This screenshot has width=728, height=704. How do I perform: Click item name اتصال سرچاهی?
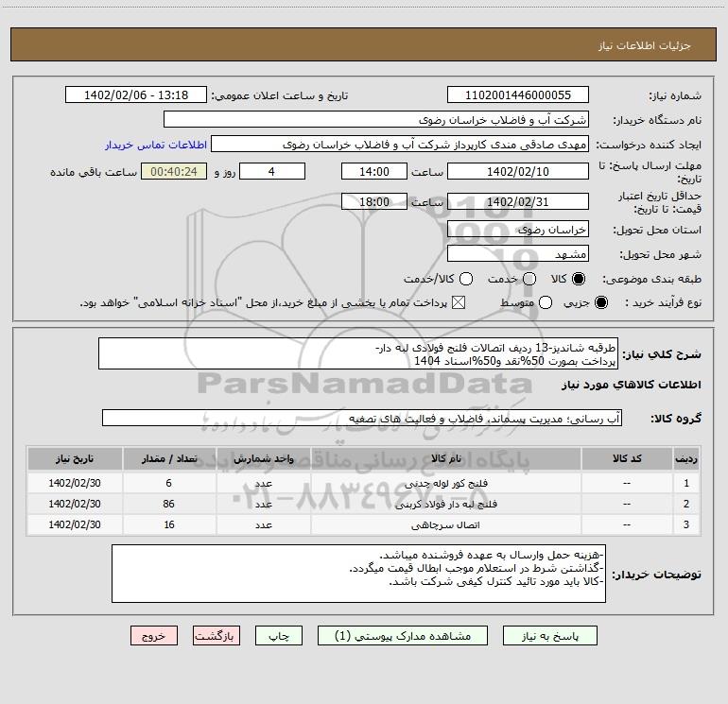click(x=445, y=524)
